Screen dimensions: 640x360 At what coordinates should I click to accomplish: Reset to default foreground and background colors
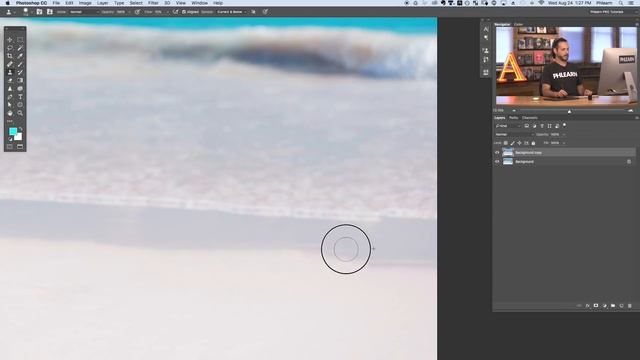point(10,139)
